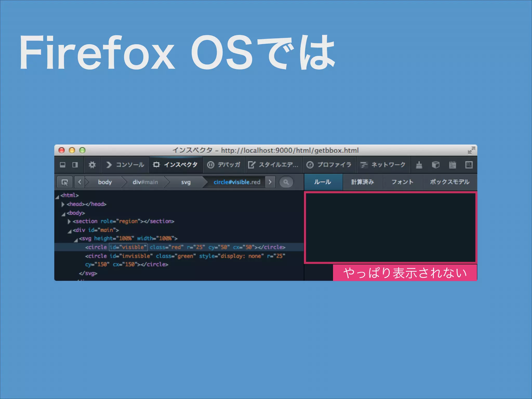Screen dimensions: 532x399
Task: Click the dock-to-bottom toolbox icon
Action: click(x=63, y=165)
